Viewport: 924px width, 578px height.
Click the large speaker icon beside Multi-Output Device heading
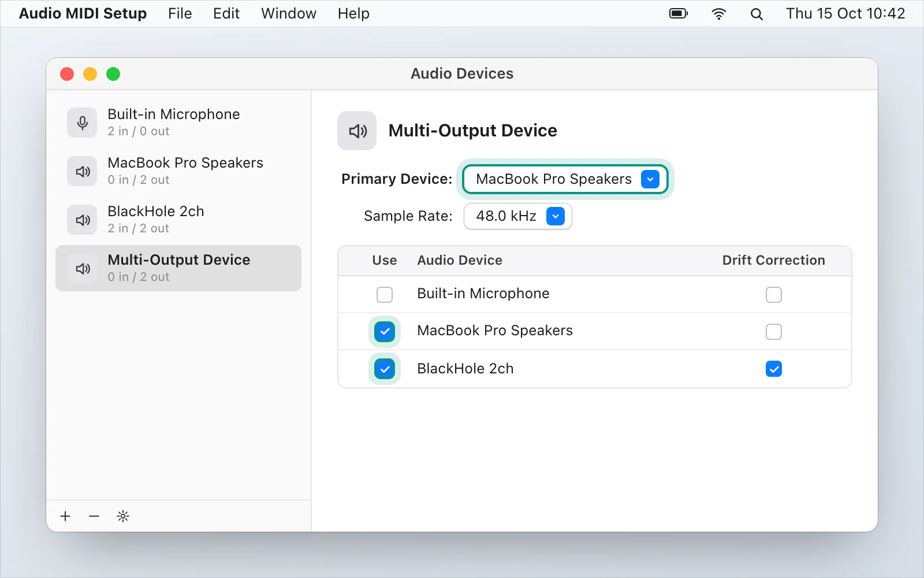357,131
